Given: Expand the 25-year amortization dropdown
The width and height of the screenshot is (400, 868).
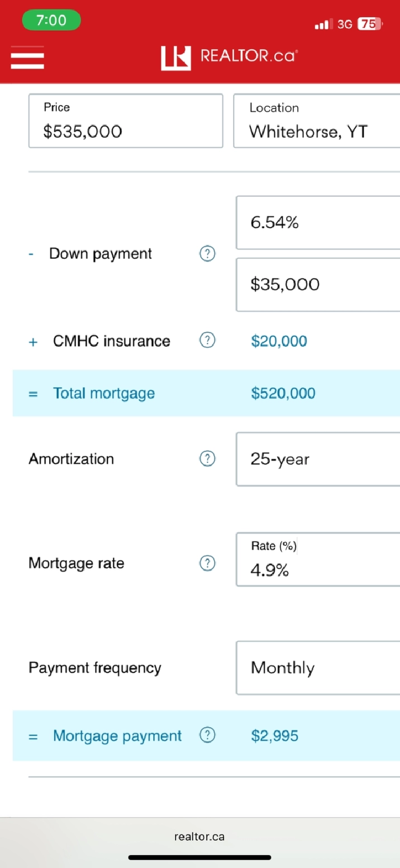Looking at the screenshot, I should click(317, 459).
